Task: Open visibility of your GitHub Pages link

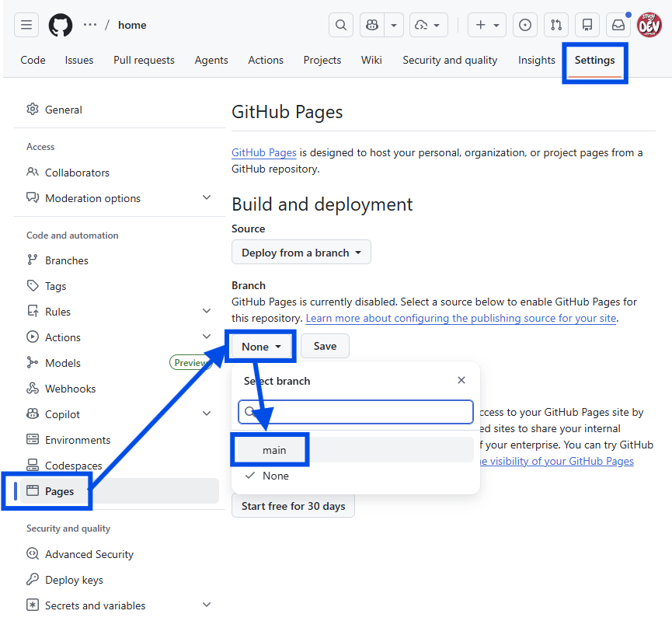Action: pos(556,461)
